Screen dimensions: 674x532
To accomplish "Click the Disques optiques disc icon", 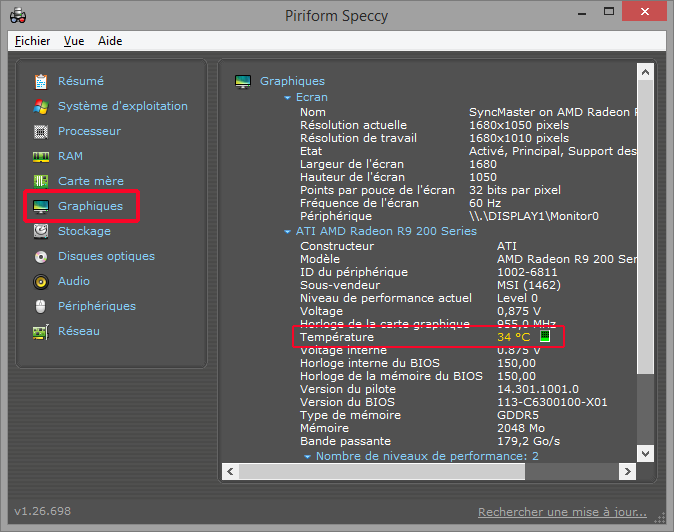I will pos(41,256).
